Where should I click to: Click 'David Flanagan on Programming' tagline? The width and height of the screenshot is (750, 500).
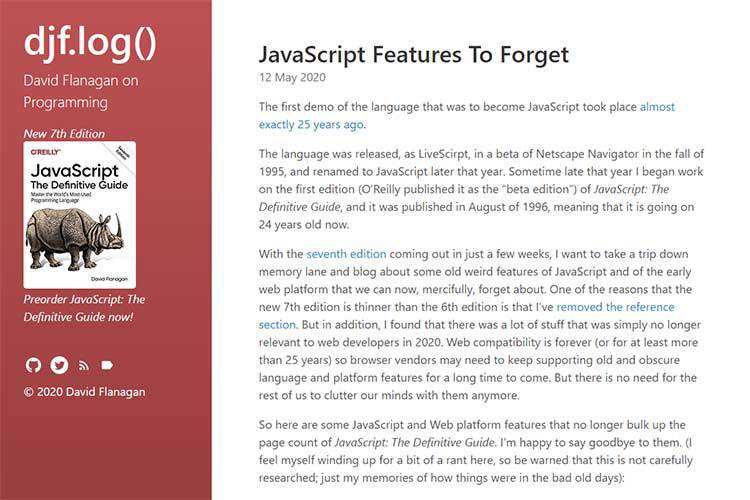coord(81,91)
